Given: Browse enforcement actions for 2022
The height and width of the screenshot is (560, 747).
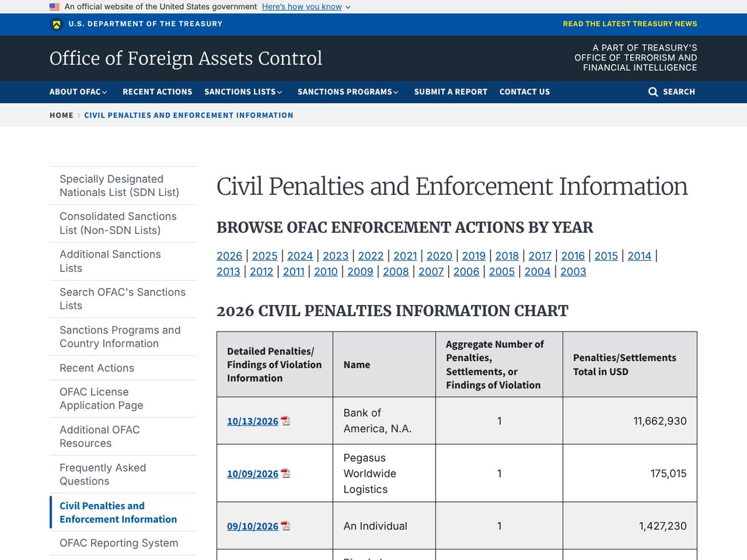Looking at the screenshot, I should 371,256.
